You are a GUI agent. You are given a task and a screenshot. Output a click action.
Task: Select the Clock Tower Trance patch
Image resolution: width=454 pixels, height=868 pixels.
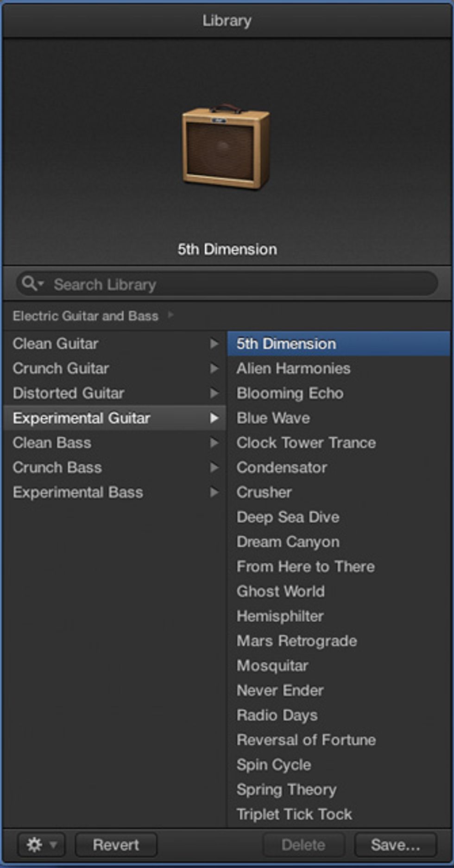point(306,443)
